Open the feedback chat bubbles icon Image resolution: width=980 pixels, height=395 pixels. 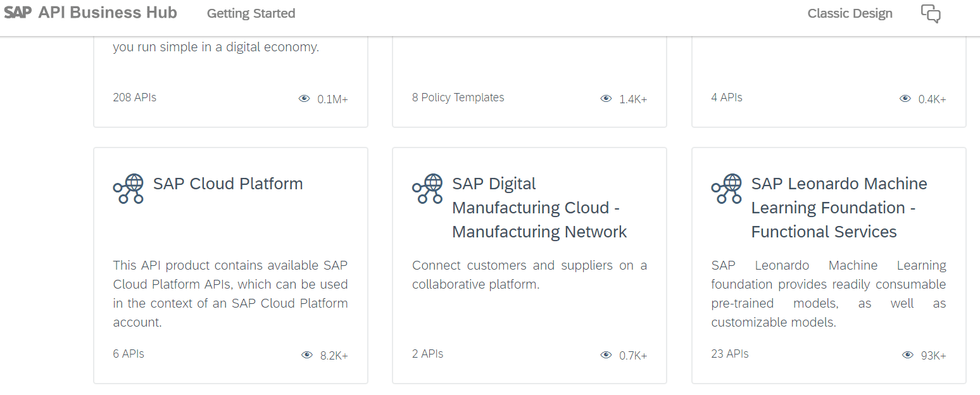pyautogui.click(x=931, y=14)
